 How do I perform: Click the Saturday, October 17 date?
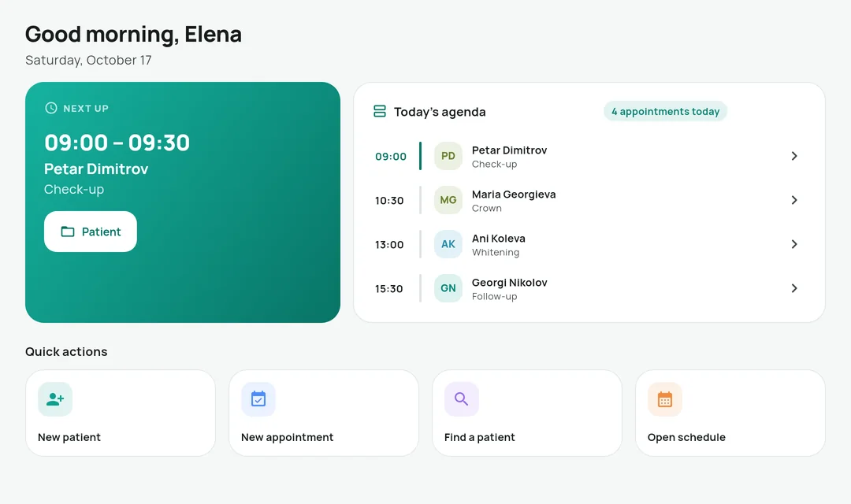(88, 60)
